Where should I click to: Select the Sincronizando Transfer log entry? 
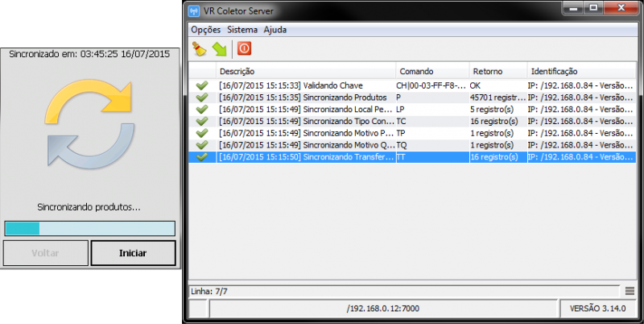click(x=412, y=157)
